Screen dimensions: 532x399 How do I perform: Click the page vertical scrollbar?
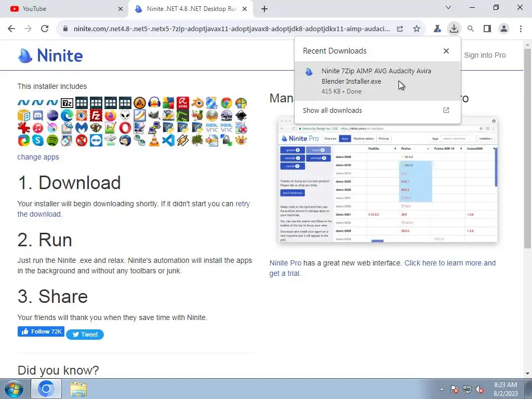[x=528, y=148]
